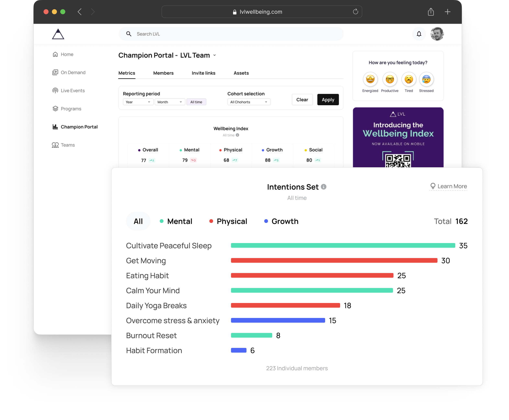Viewport: 509px width, 420px height.
Task: Click the Burnout Reset row label
Action: pos(151,335)
